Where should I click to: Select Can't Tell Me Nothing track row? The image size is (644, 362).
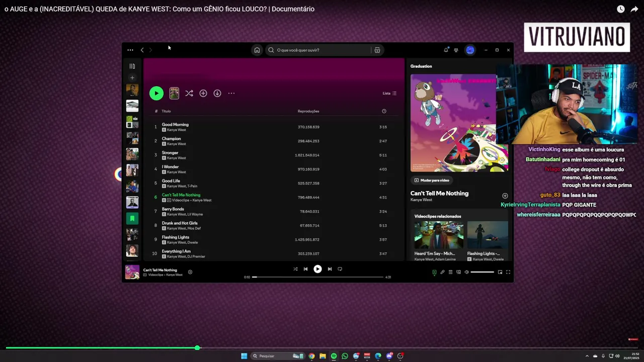(274, 197)
